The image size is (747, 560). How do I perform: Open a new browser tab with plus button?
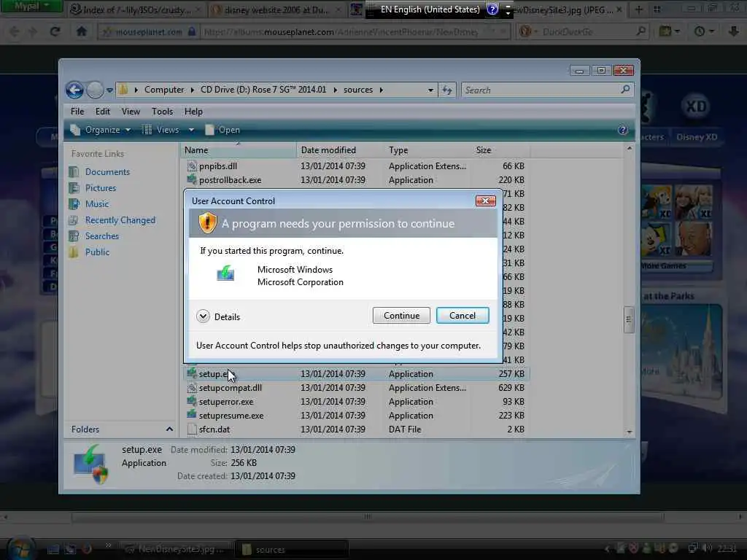pyautogui.click(x=638, y=9)
